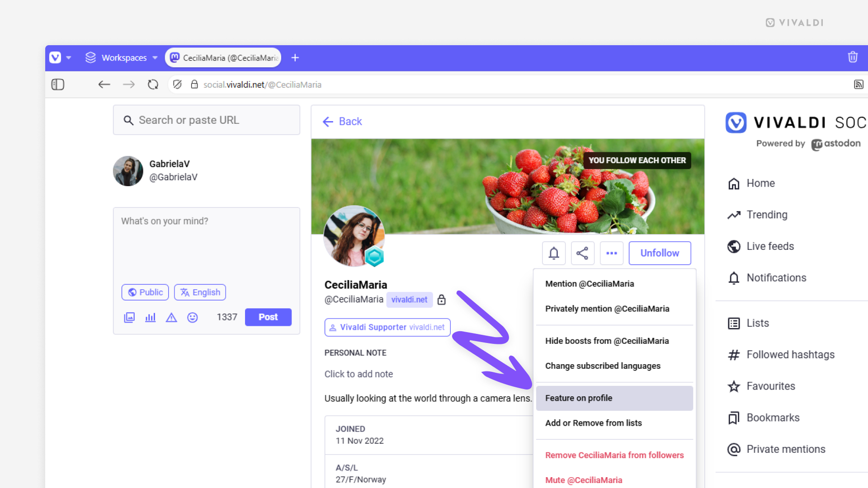Click the locked account padlock icon
The image size is (868, 488).
[442, 300]
